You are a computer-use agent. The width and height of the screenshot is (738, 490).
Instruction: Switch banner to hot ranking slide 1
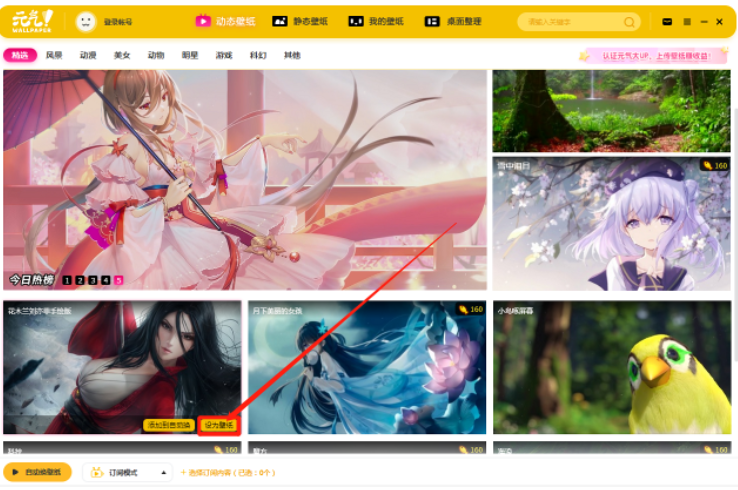[67, 280]
